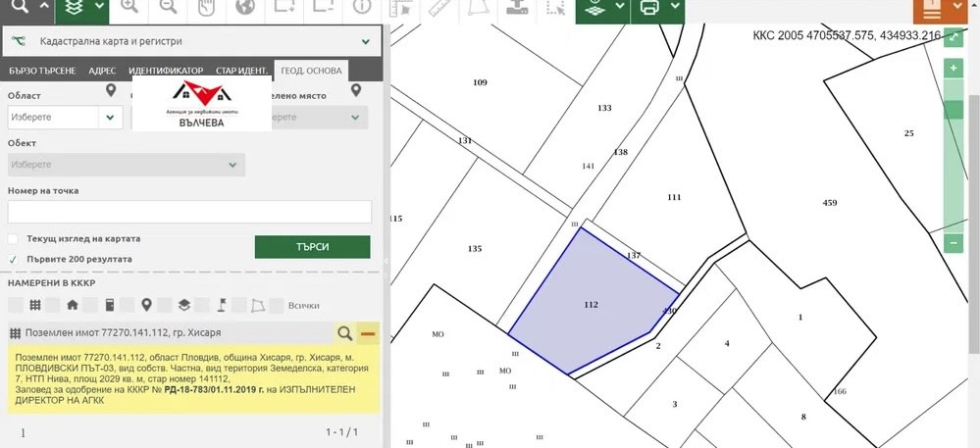Open the 'Обект' dropdown
The image size is (980, 448).
click(126, 165)
